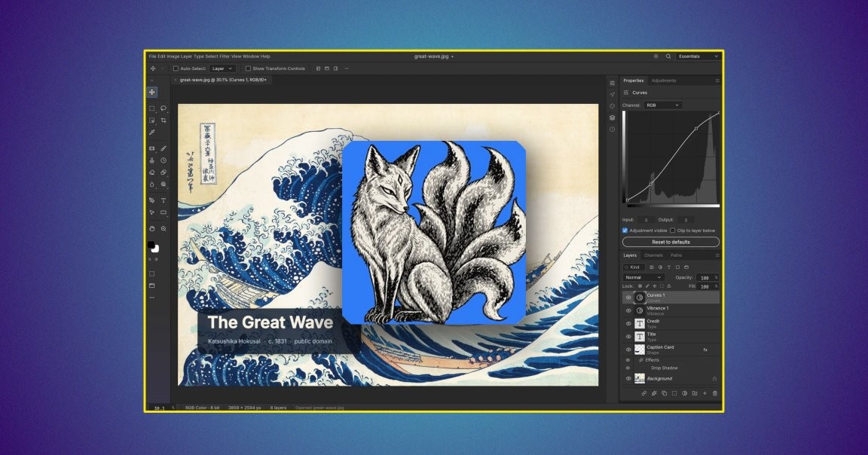Click the curves Input value field
The height and width of the screenshot is (455, 868).
pyautogui.click(x=646, y=220)
